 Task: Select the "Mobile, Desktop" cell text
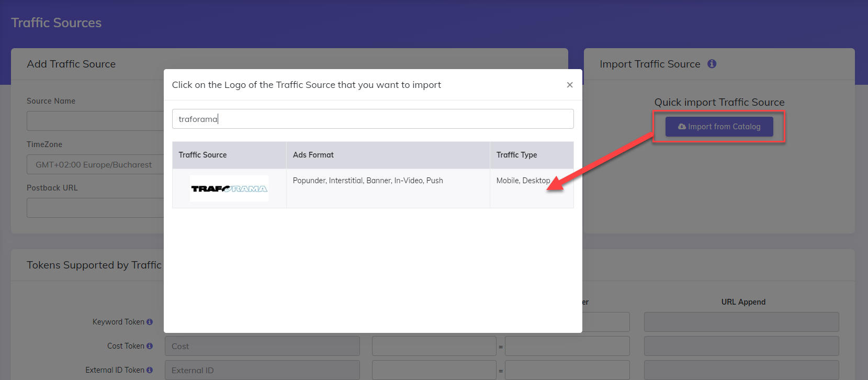[523, 181]
